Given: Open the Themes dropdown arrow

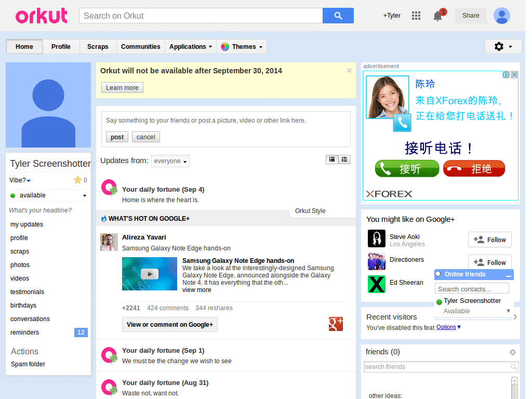Looking at the screenshot, I should coord(261,47).
